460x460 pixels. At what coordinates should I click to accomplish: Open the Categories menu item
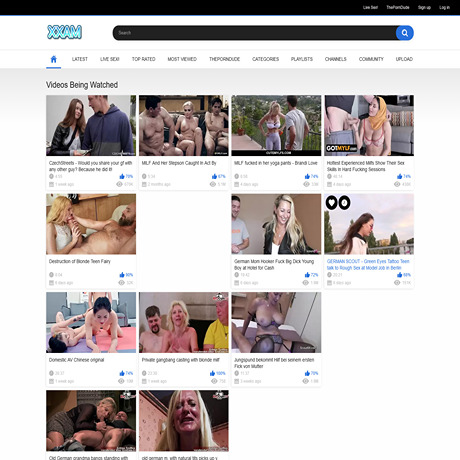(265, 59)
